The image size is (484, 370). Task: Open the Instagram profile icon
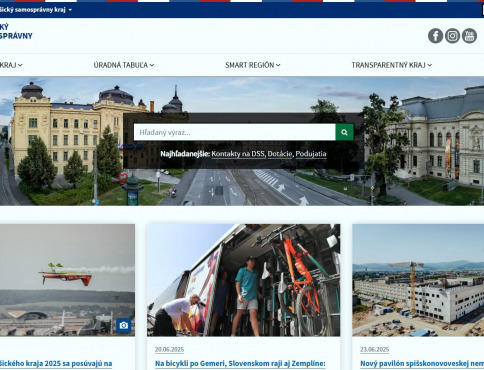(x=452, y=36)
